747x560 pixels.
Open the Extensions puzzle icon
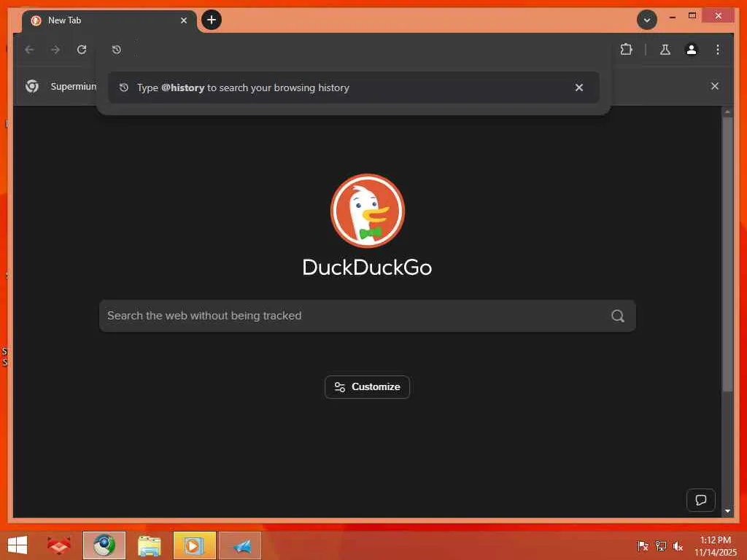click(626, 49)
